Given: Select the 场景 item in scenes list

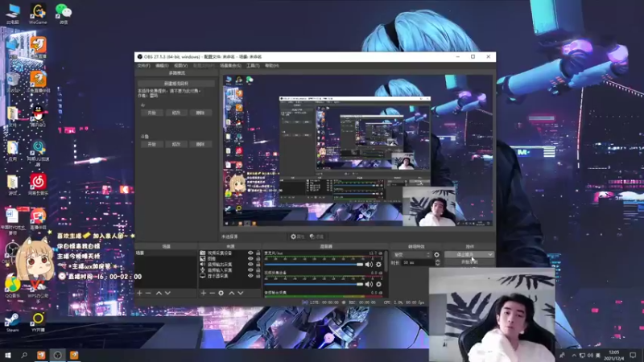Looking at the screenshot, I should [x=166, y=253].
